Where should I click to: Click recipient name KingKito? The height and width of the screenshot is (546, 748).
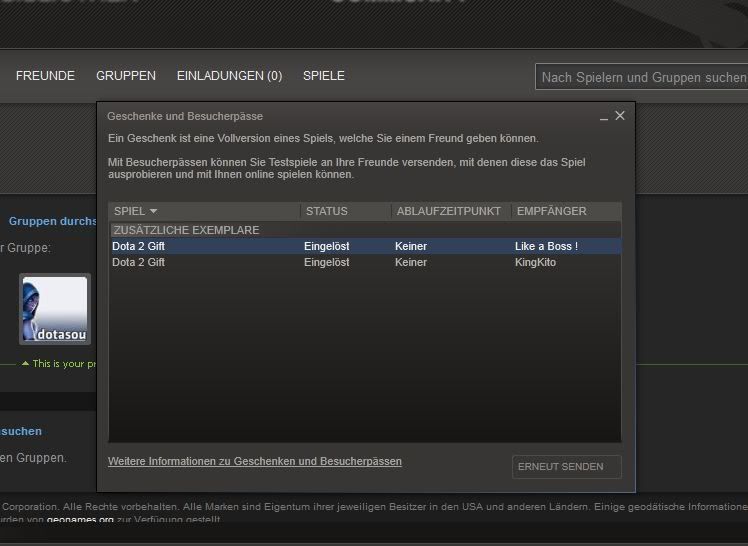click(535, 262)
